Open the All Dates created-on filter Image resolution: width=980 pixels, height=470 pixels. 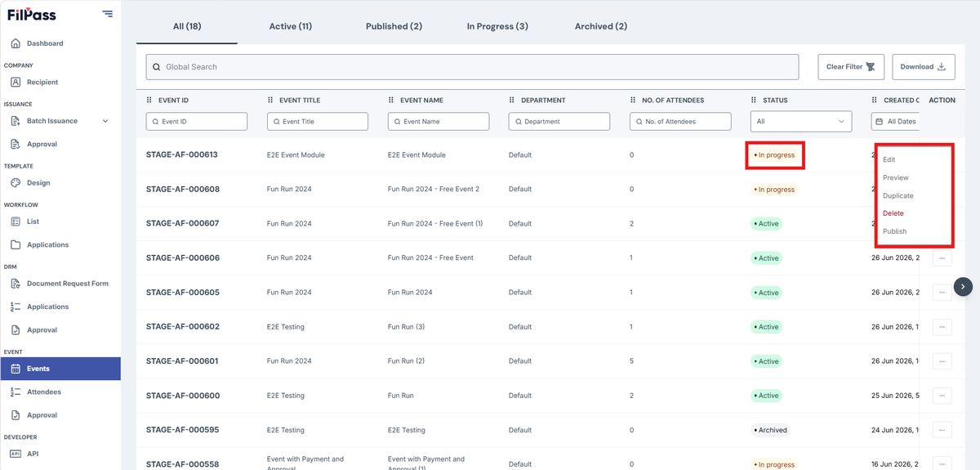[895, 121]
